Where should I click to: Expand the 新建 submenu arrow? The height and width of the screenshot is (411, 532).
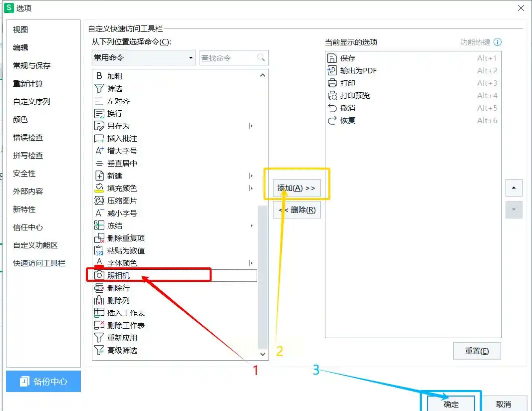point(251,176)
